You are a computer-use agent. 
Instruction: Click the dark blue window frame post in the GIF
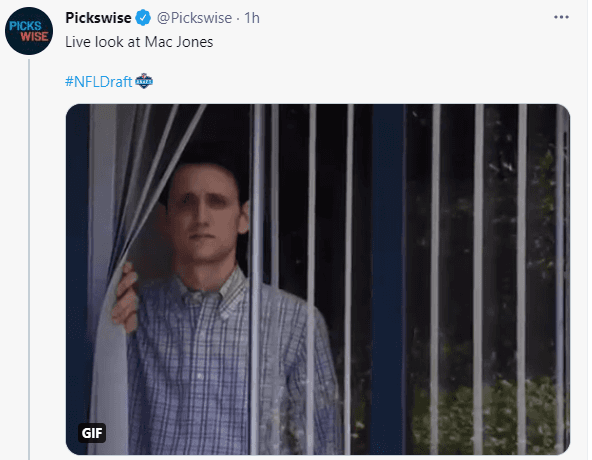click(389, 279)
